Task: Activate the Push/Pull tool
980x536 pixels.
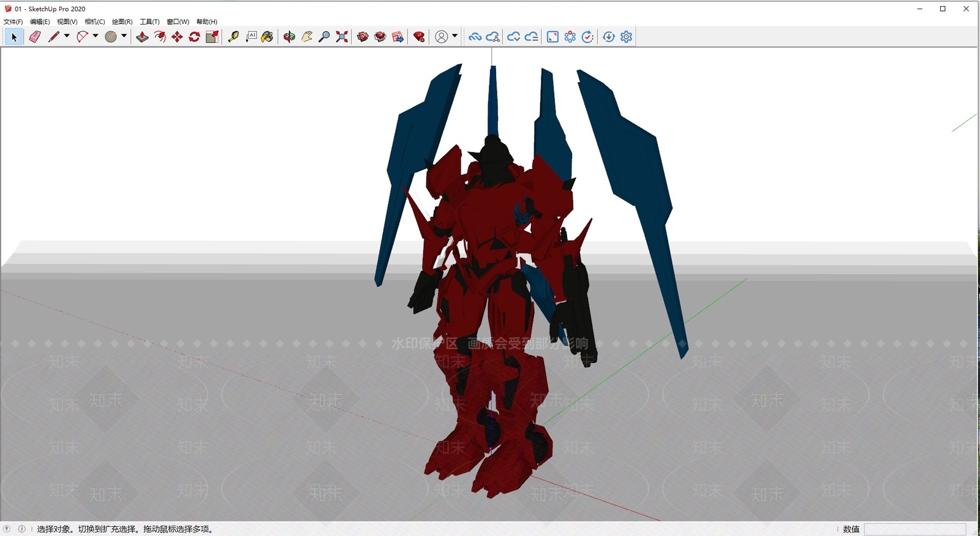Action: 142,37
